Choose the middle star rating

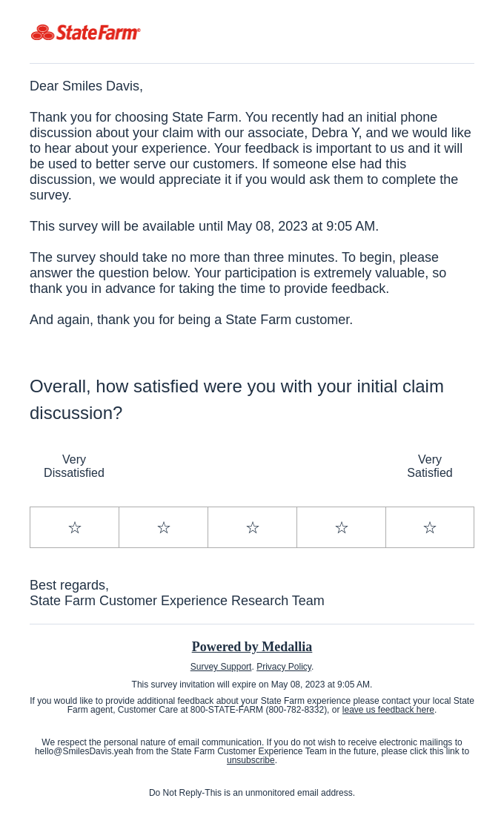(252, 527)
